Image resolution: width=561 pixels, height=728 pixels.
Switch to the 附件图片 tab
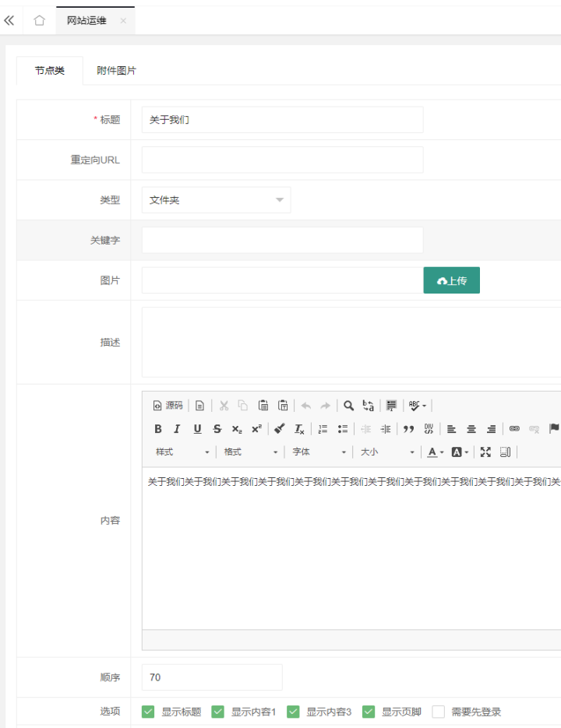pyautogui.click(x=116, y=71)
